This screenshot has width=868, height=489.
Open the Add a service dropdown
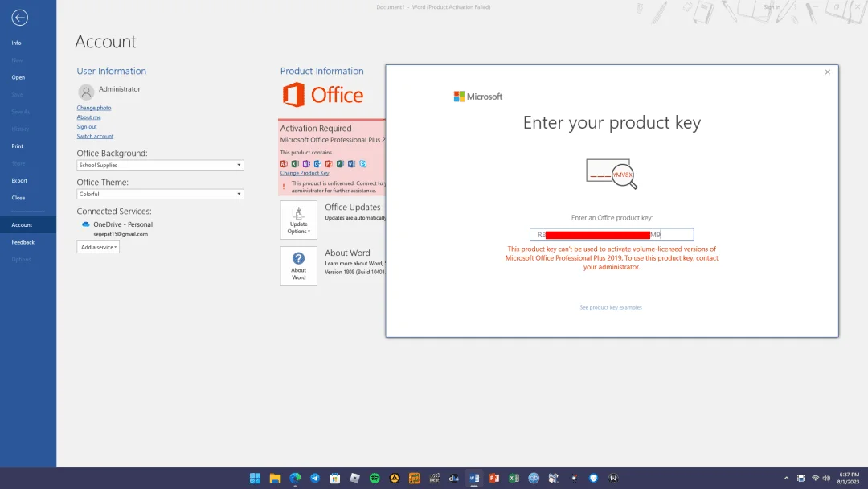(98, 247)
